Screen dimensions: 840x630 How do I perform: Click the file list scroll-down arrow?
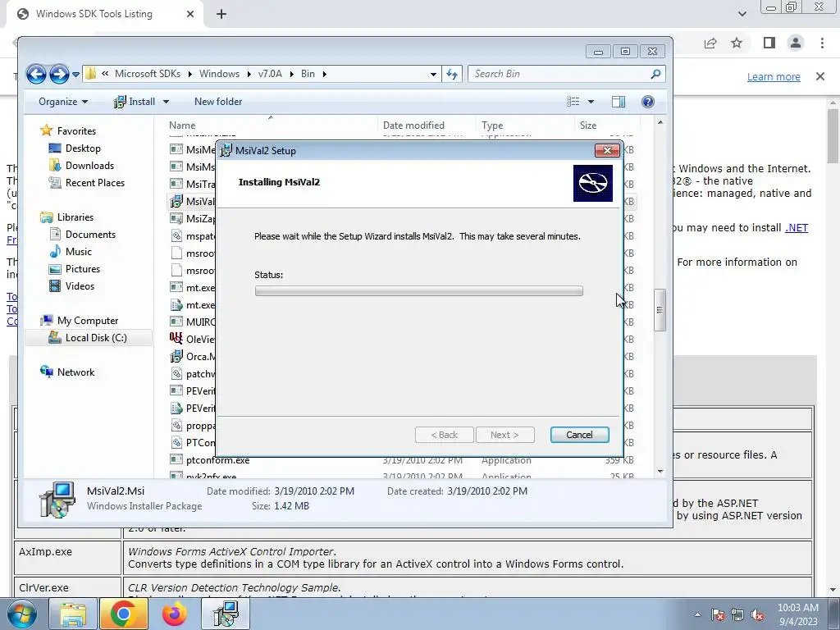660,472
